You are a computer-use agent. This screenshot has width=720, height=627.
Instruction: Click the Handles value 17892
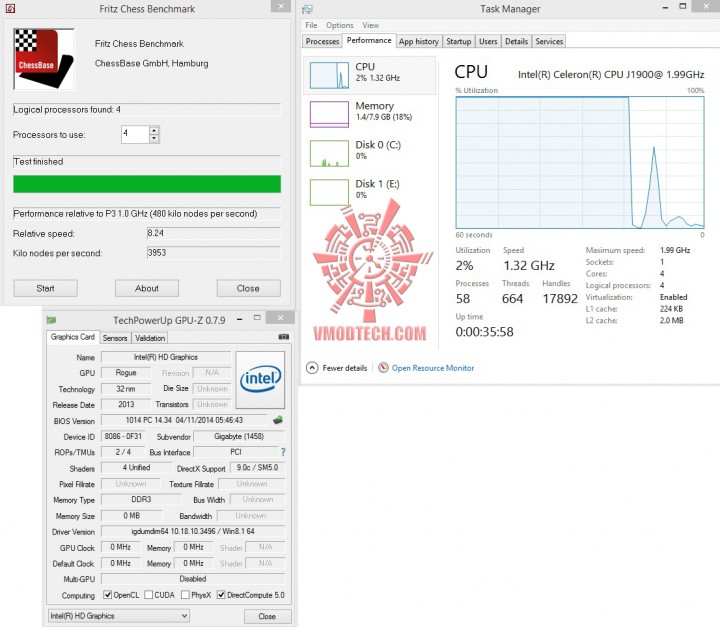click(x=560, y=299)
